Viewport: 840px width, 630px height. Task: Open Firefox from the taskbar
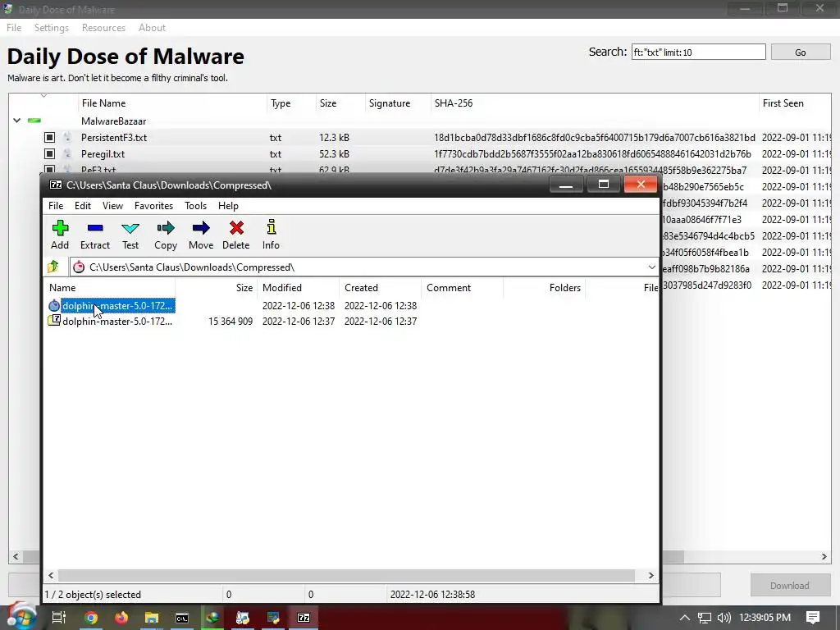coord(121,618)
